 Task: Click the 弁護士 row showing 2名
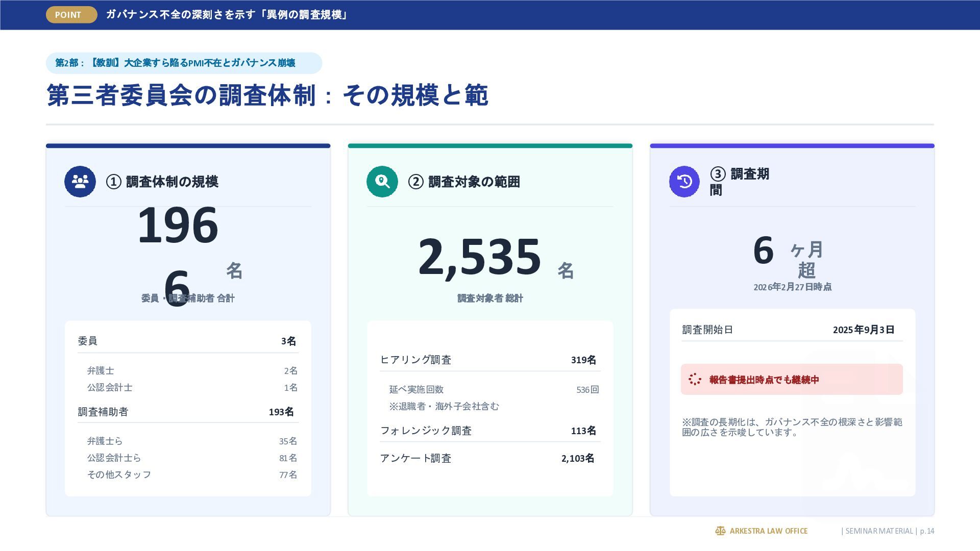click(192, 371)
